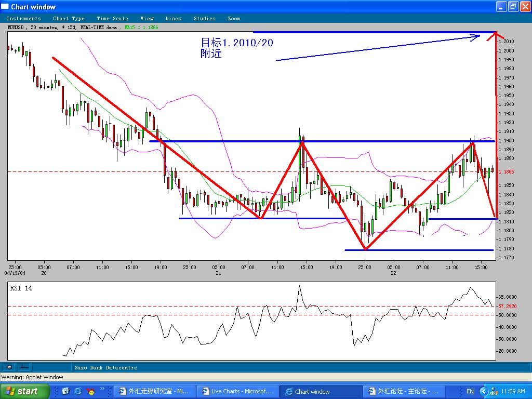Viewport: 532px width, 399px height.
Task: Switch to Chart window taskbar button
Action: click(x=321, y=392)
